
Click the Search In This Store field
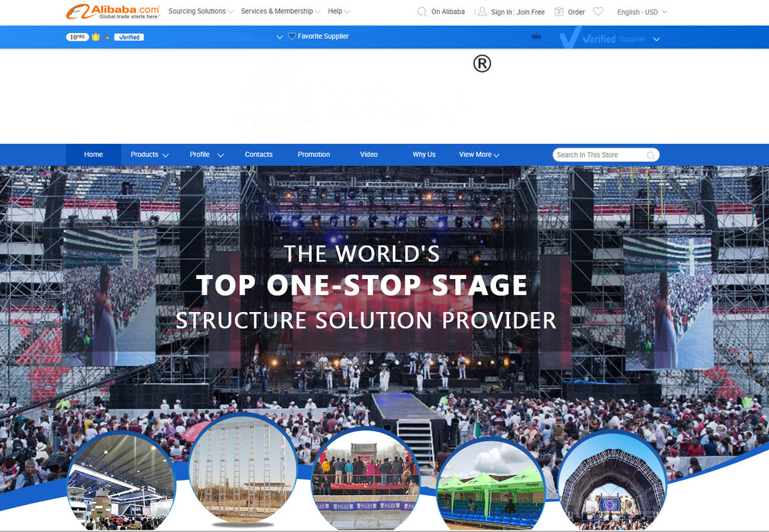tap(598, 155)
